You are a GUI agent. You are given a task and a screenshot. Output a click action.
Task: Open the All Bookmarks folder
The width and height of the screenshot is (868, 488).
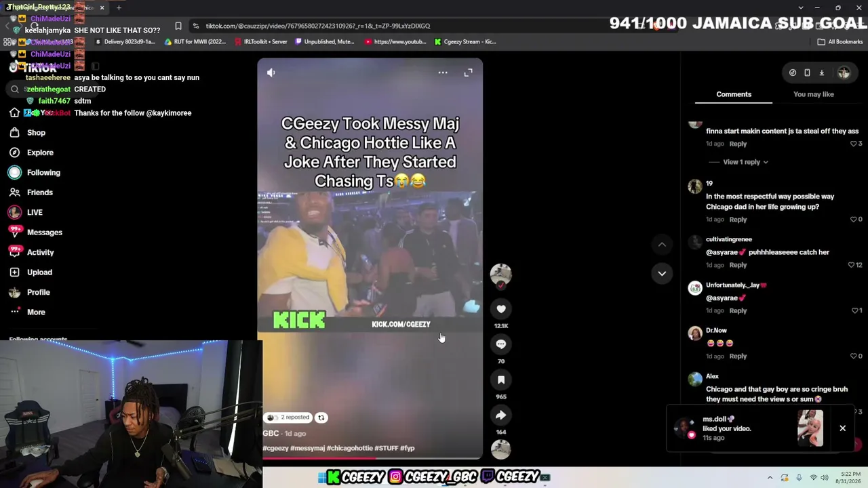pyautogui.click(x=840, y=42)
